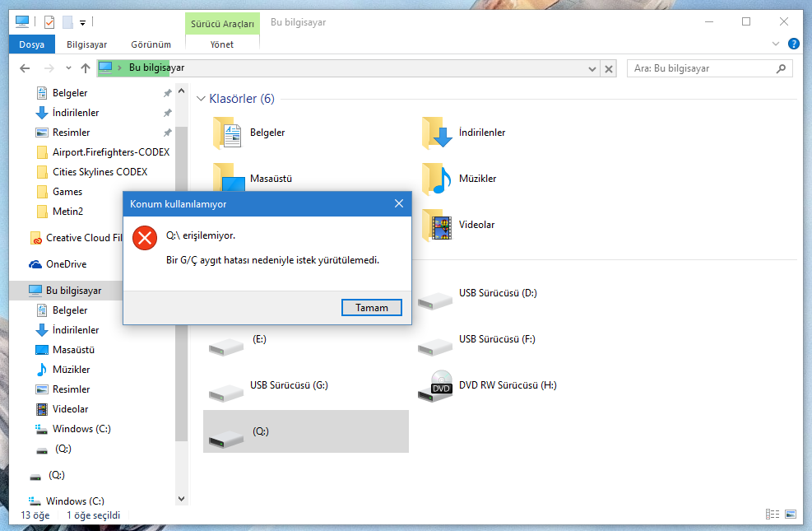Select OneDrive in the navigation pane
The image size is (812, 531).
(66, 264)
